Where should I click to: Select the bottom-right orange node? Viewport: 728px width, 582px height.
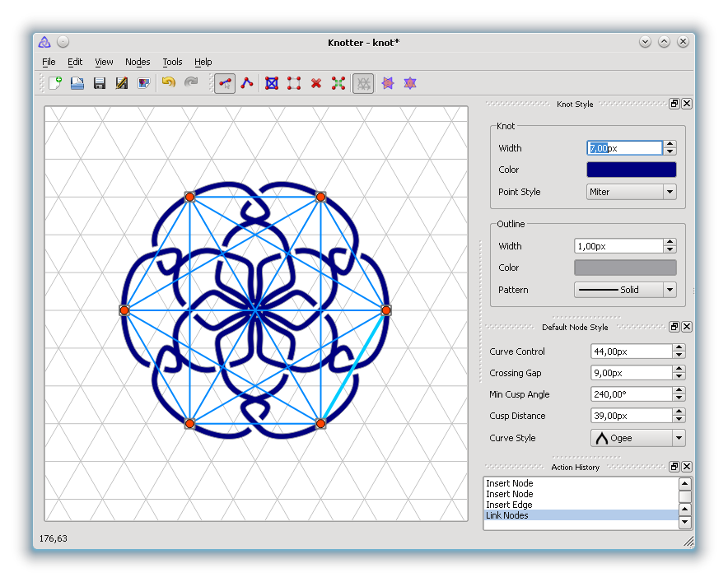[320, 423]
